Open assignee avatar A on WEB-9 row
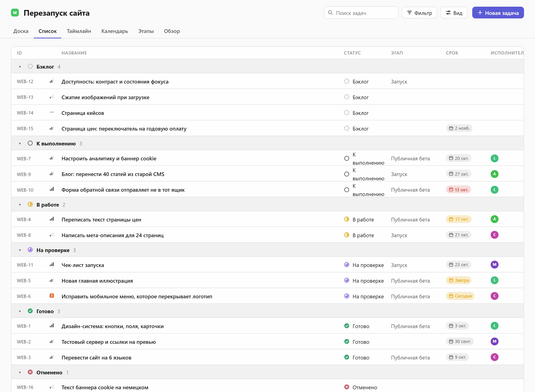Screen dimensions: 535x392 (x=494, y=174)
